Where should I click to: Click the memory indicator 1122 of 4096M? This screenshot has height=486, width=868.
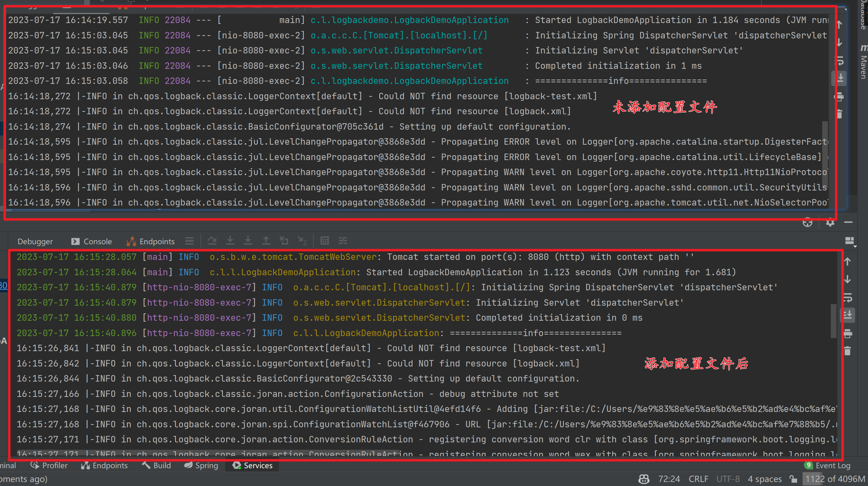coord(835,479)
